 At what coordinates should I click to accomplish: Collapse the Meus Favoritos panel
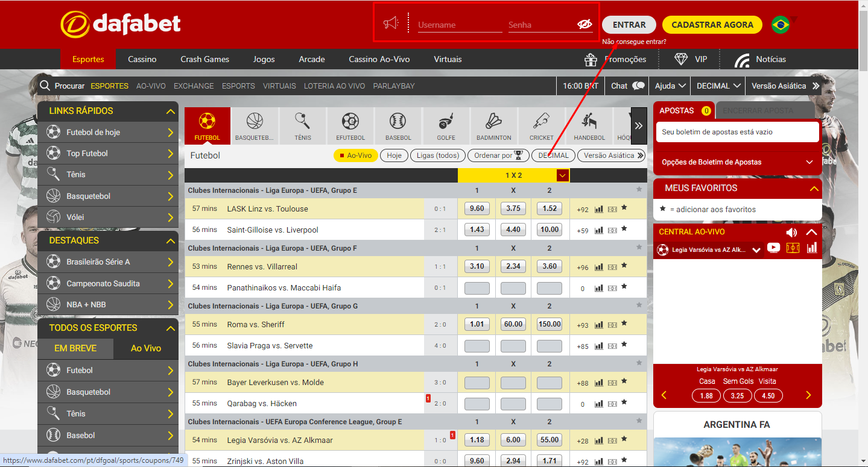tap(814, 189)
